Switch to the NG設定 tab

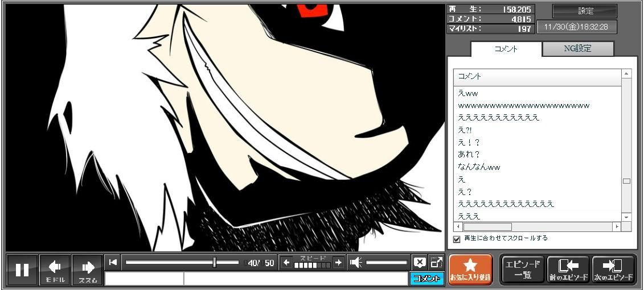[577, 49]
